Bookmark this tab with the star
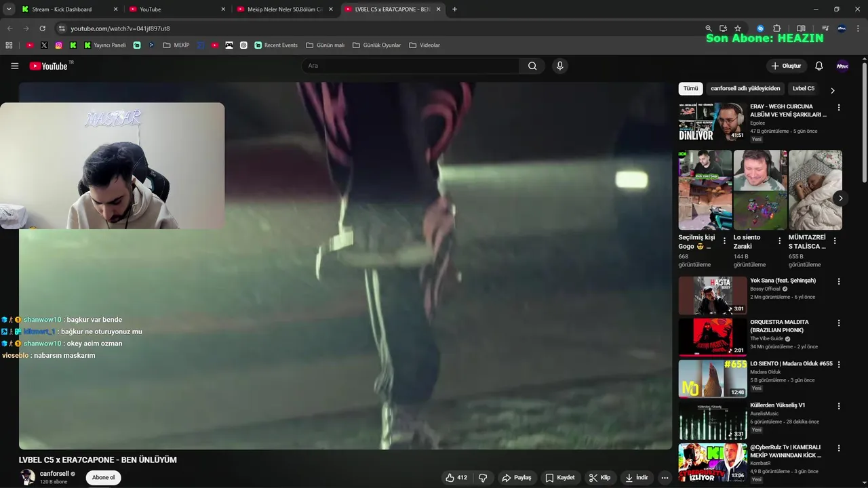Screen dimensions: 868x488 point(738,28)
